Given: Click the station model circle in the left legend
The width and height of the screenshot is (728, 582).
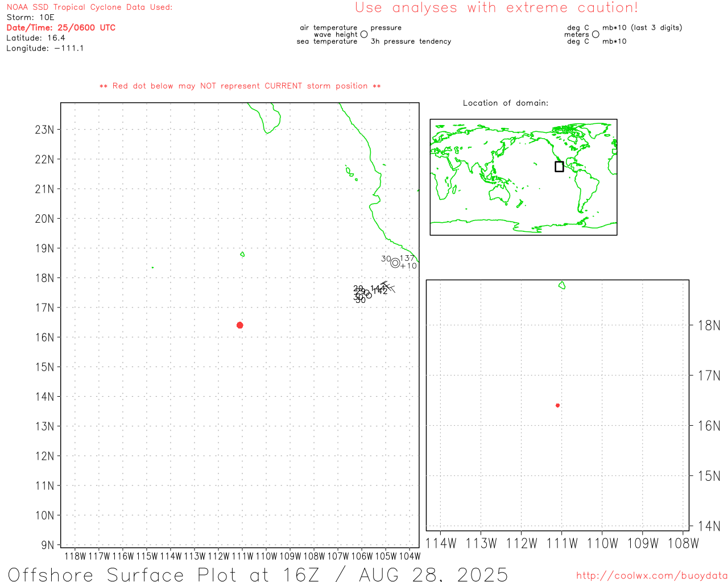Looking at the screenshot, I should pos(364,34).
